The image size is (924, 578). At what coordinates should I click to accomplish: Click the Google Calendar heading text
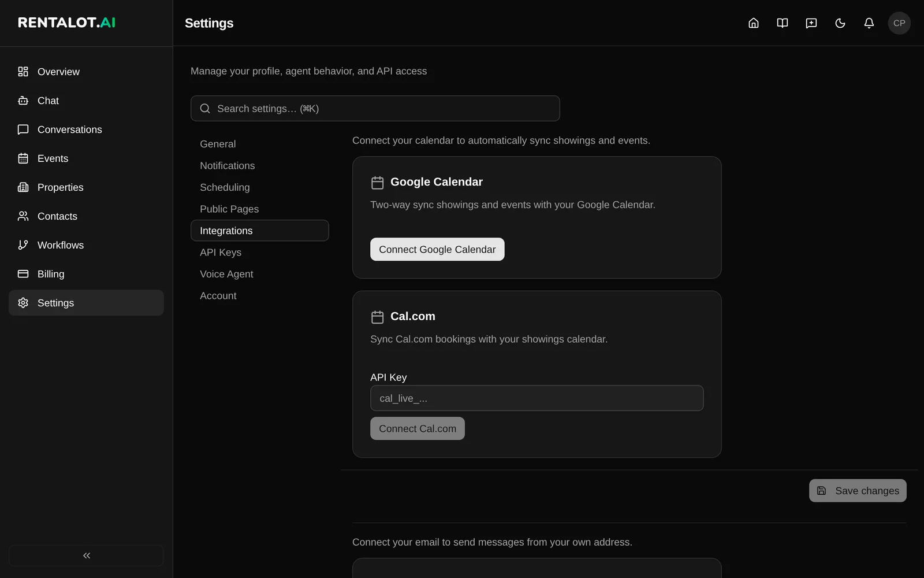pyautogui.click(x=437, y=182)
